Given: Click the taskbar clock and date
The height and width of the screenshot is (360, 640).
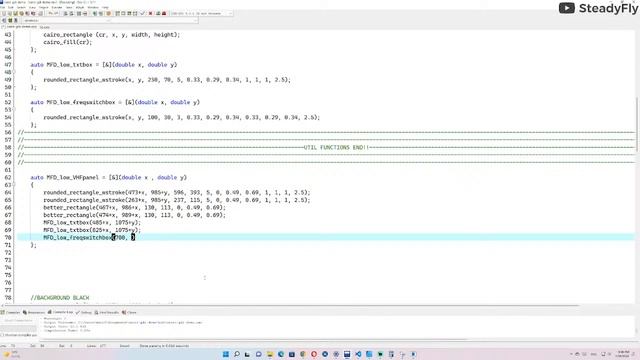Looking at the screenshot, I should tap(623, 354).
